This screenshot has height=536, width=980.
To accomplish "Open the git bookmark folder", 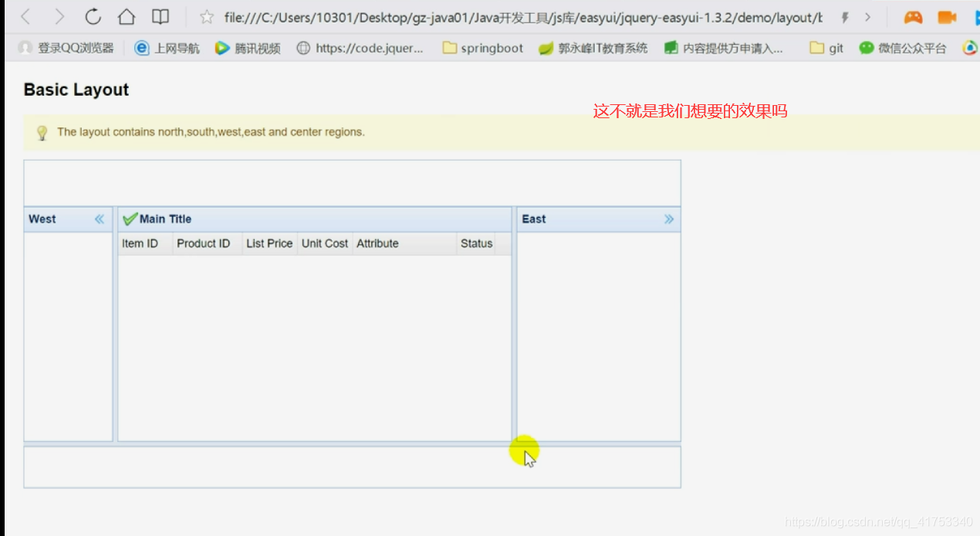I will 826,48.
